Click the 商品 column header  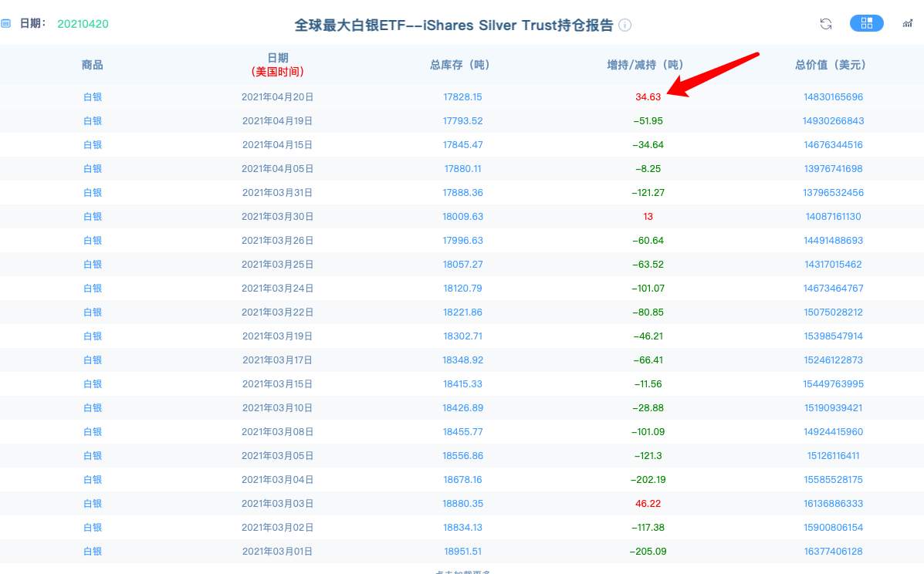[x=92, y=65]
